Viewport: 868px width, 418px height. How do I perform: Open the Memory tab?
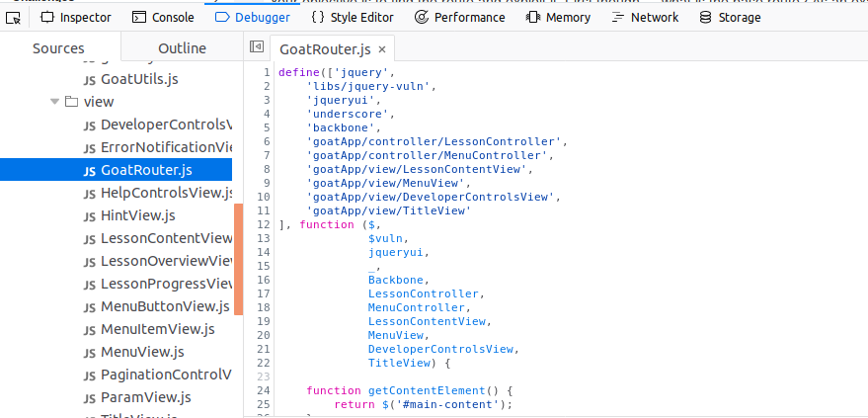pyautogui.click(x=559, y=17)
